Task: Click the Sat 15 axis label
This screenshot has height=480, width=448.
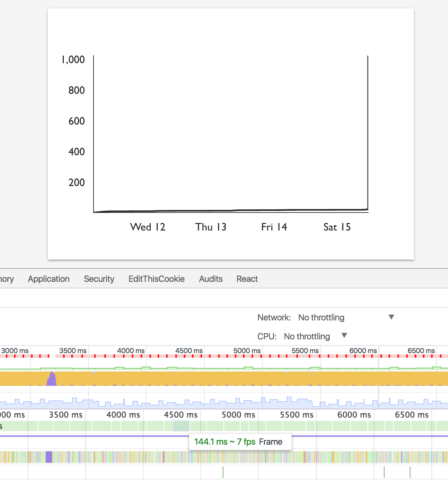Action: pos(337,227)
